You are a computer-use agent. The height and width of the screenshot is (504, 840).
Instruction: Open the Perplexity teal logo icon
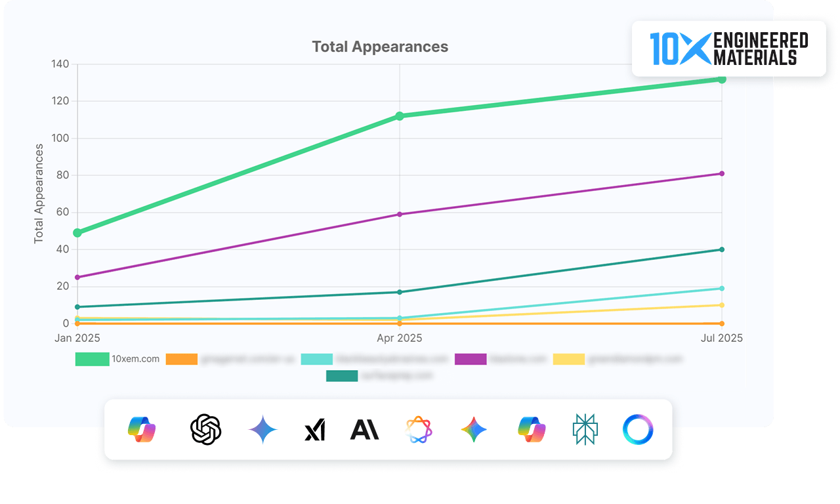(585, 430)
